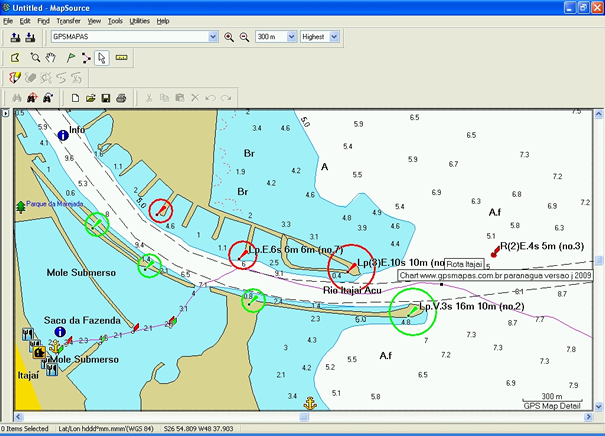Select the Map tool
The height and width of the screenshot is (436, 605).
[x=15, y=58]
